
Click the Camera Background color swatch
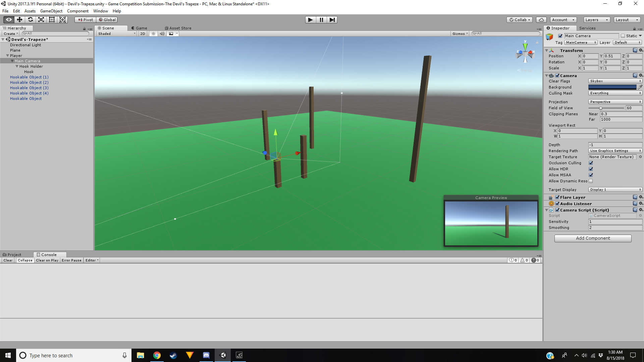pyautogui.click(x=612, y=87)
